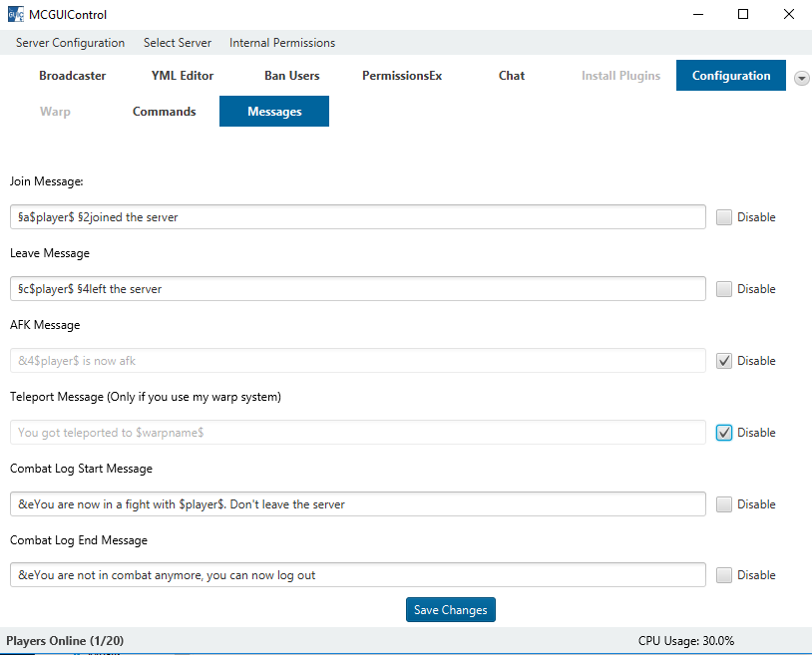Go to the PermissionsEx tab
The height and width of the screenshot is (655, 812).
click(x=402, y=76)
